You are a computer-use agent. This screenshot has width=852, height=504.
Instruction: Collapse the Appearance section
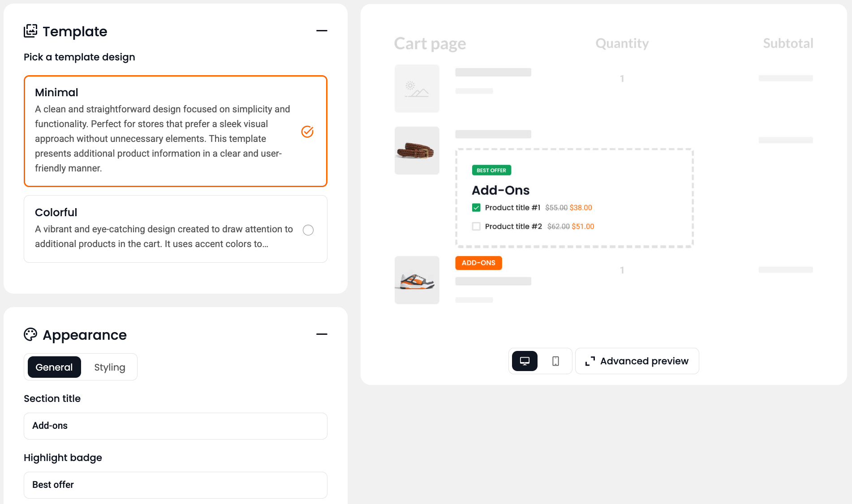coord(322,334)
